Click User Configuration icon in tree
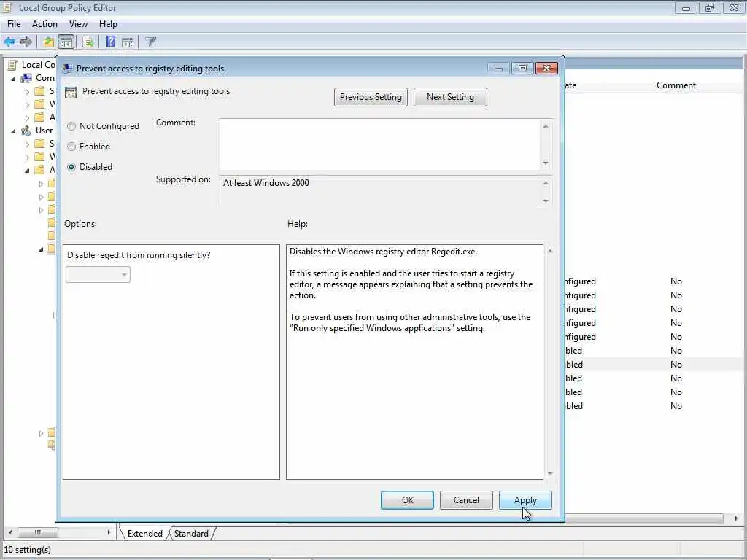This screenshot has width=747, height=560. pos(27,130)
